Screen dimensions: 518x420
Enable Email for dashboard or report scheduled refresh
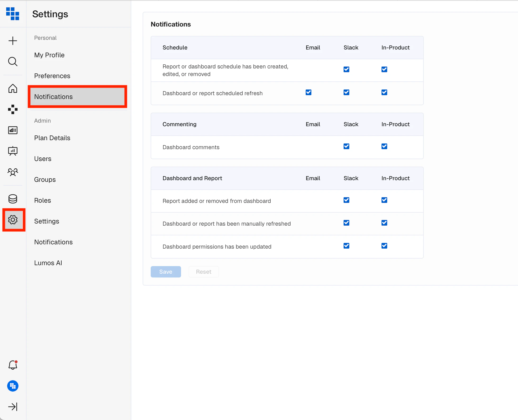click(308, 92)
